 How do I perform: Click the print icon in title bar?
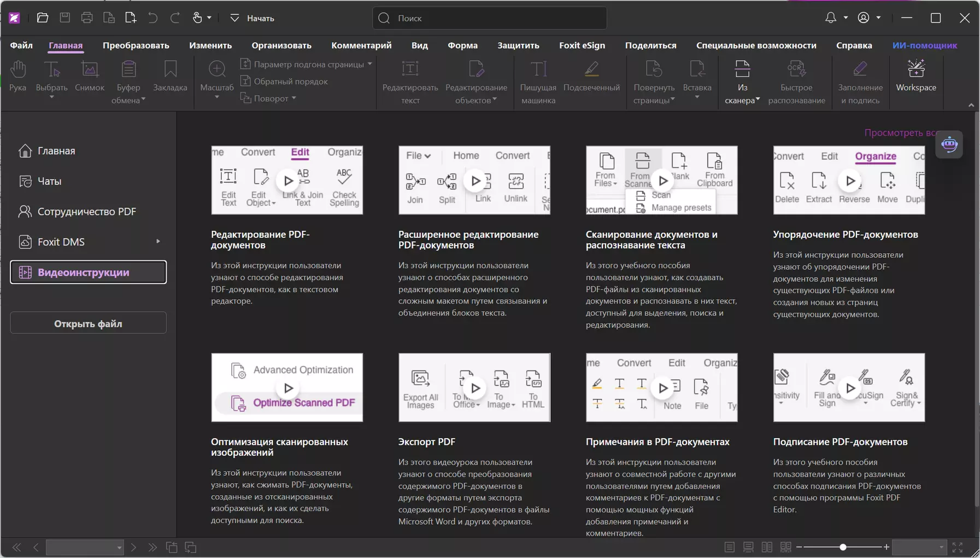[86, 18]
